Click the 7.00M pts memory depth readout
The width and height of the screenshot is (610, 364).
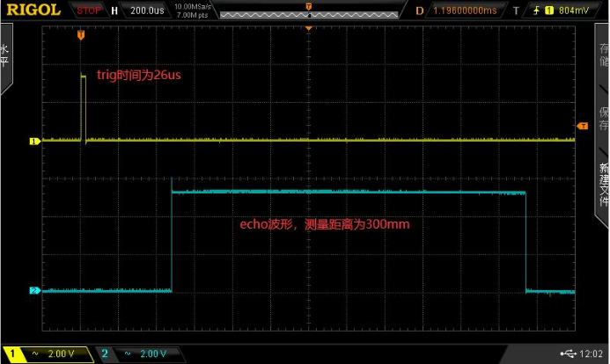tap(192, 15)
